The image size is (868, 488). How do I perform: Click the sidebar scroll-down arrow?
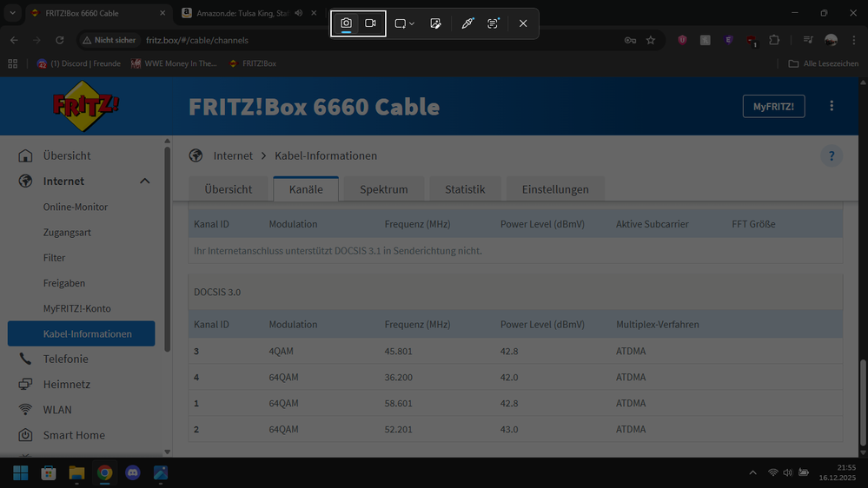pyautogui.click(x=167, y=452)
